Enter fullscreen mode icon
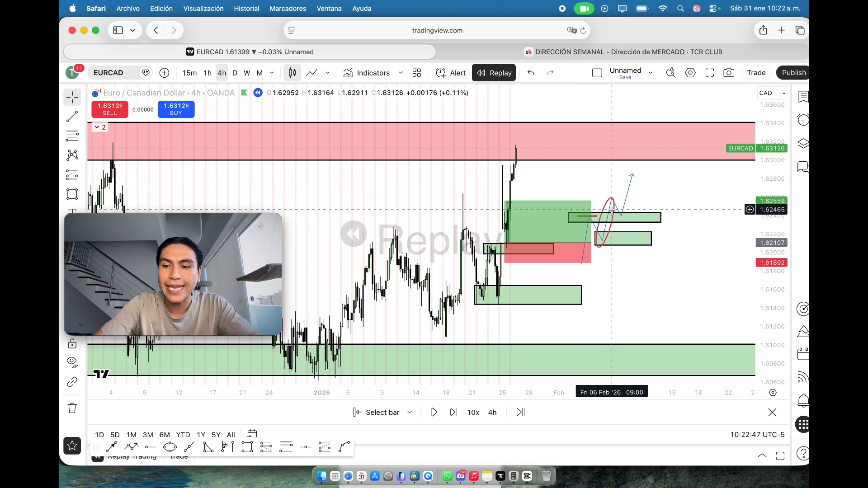 coord(710,73)
